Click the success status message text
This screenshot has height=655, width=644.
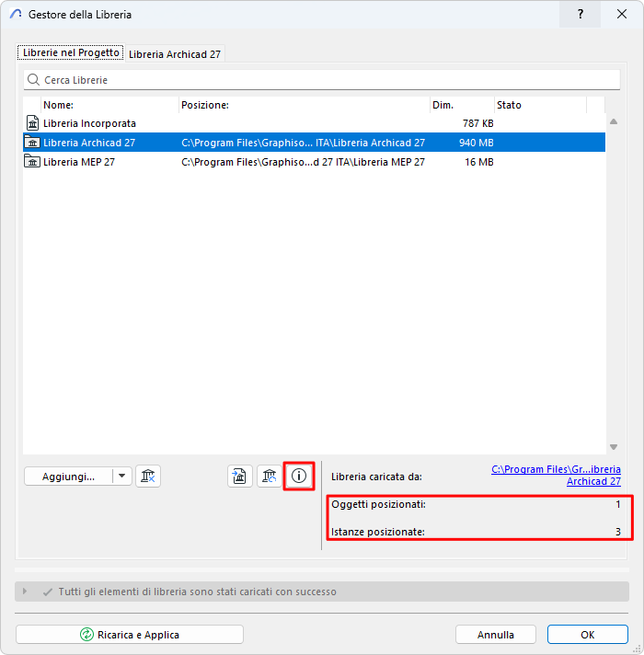(x=197, y=592)
